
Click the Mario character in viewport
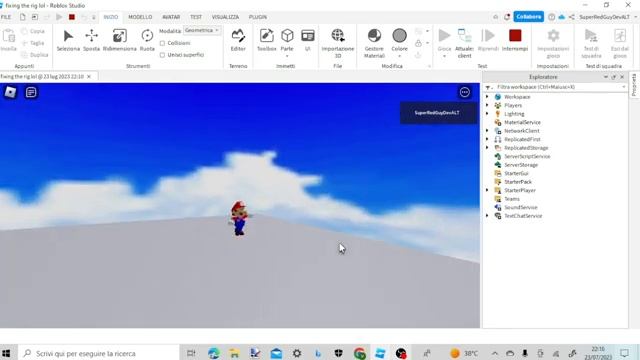239,218
